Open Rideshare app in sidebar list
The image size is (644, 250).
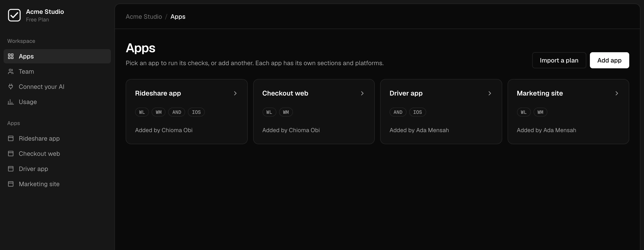coord(57,138)
